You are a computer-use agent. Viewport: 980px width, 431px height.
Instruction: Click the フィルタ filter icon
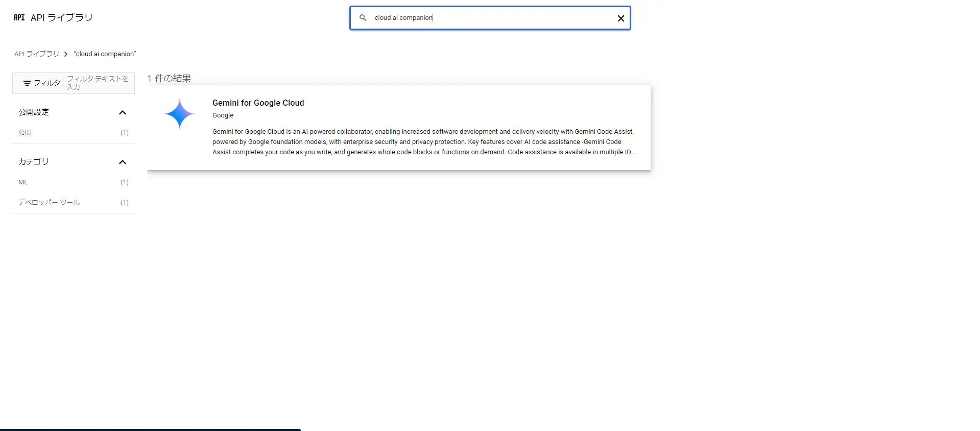[x=27, y=83]
